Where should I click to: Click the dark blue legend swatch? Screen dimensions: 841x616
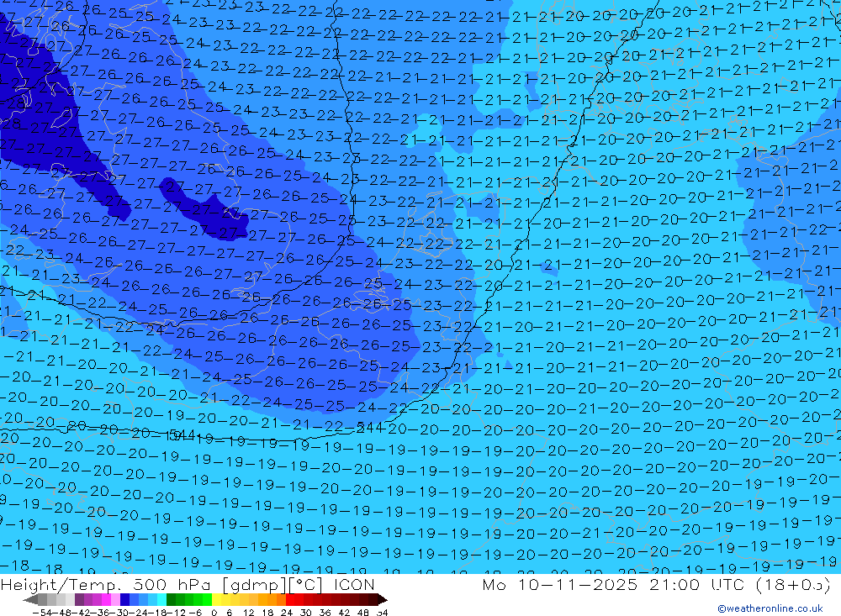[124, 599]
